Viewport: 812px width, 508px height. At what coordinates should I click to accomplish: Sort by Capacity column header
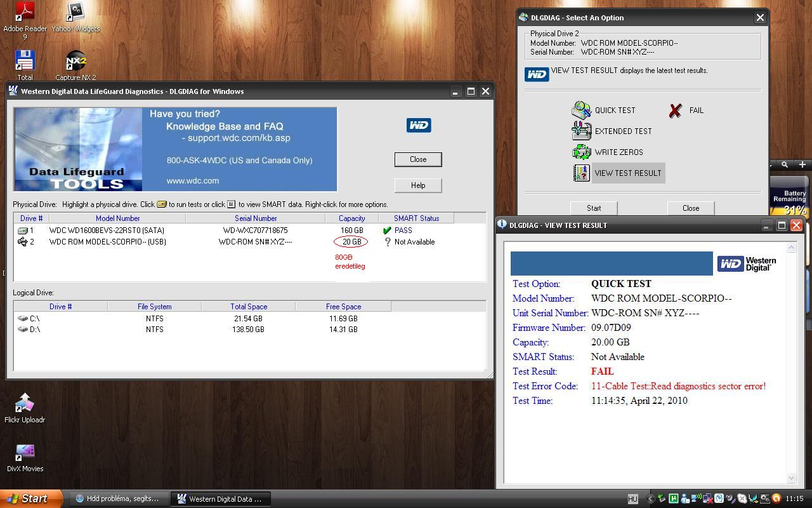tap(351, 218)
